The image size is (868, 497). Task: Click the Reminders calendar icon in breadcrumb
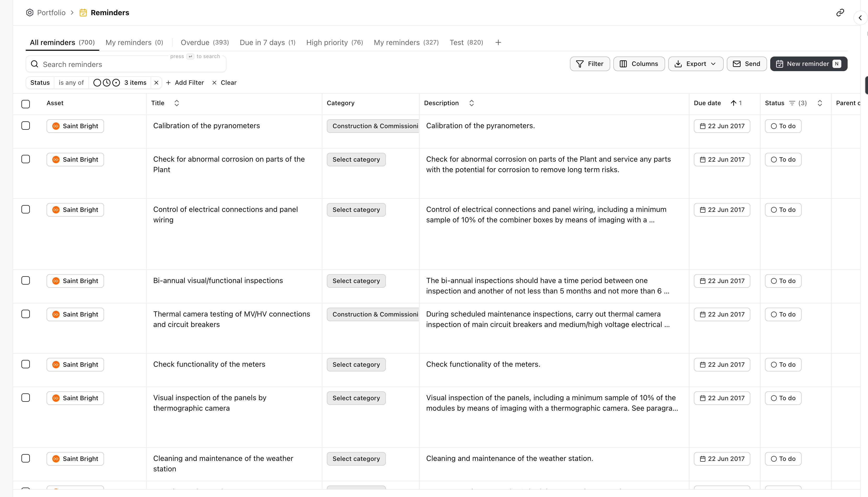tap(83, 13)
